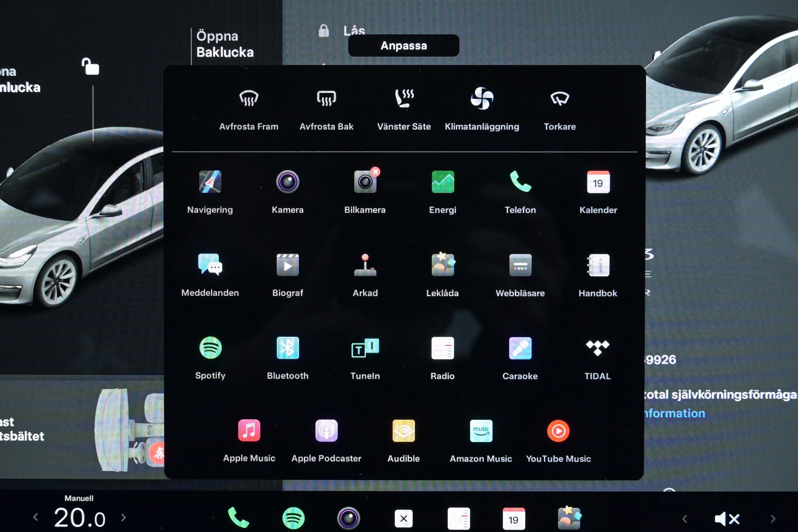The width and height of the screenshot is (798, 532).
Task: Open Leklåda from bottom dock
Action: 569,518
